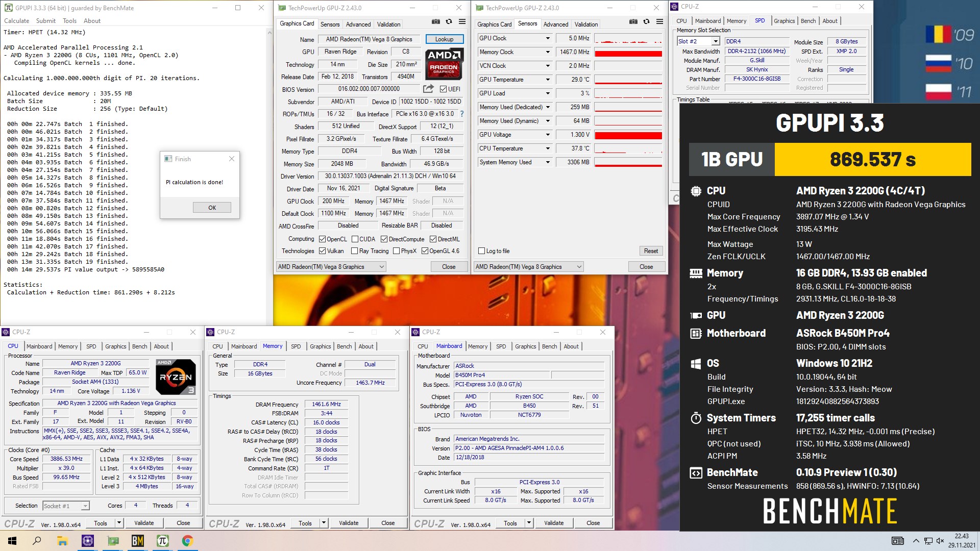Click the Ryzen 3 logo in CPU-Z
980x551 pixels.
point(176,377)
